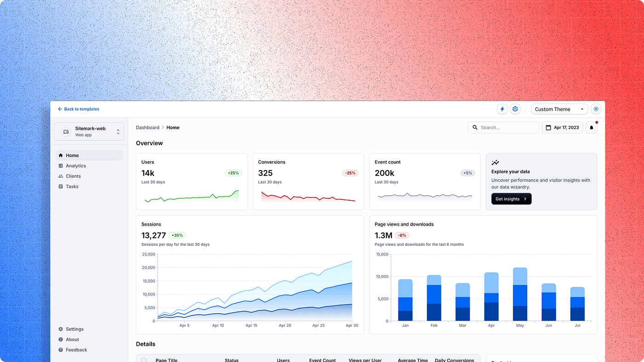The image size is (644, 362).
Task: Click the Event count gray sparkline chart
Action: click(425, 197)
